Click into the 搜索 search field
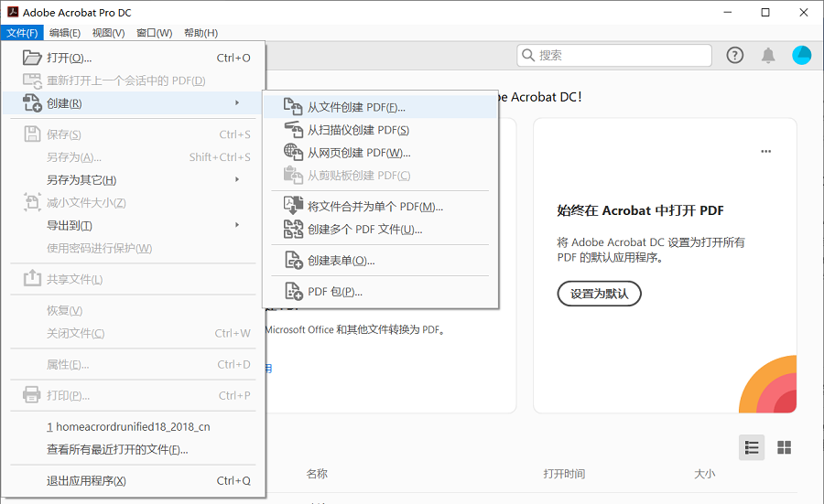This screenshot has width=824, height=504. click(613, 55)
